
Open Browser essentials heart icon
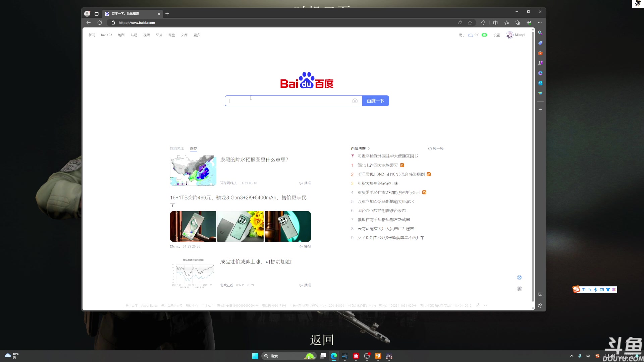(x=529, y=22)
